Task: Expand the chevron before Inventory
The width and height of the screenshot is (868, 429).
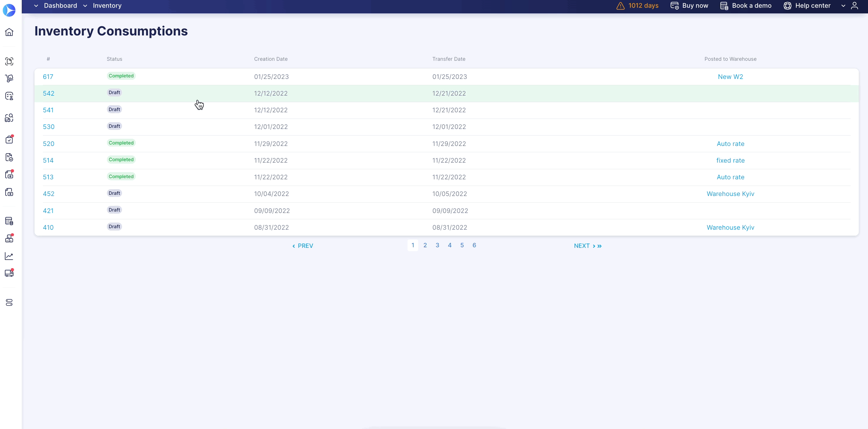Action: coord(85,6)
